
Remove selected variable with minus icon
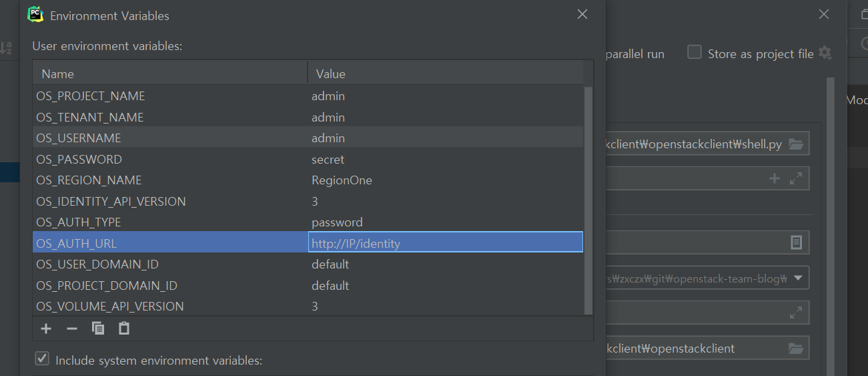(72, 328)
